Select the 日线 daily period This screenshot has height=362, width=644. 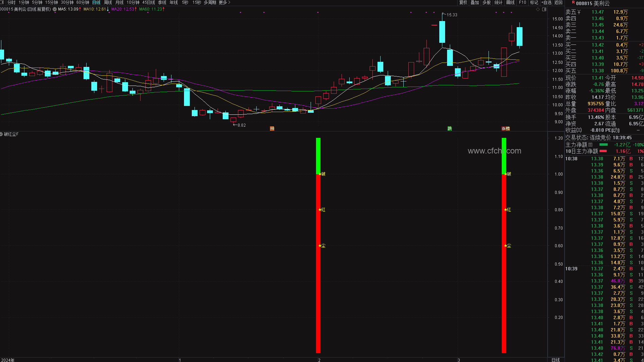click(96, 2)
